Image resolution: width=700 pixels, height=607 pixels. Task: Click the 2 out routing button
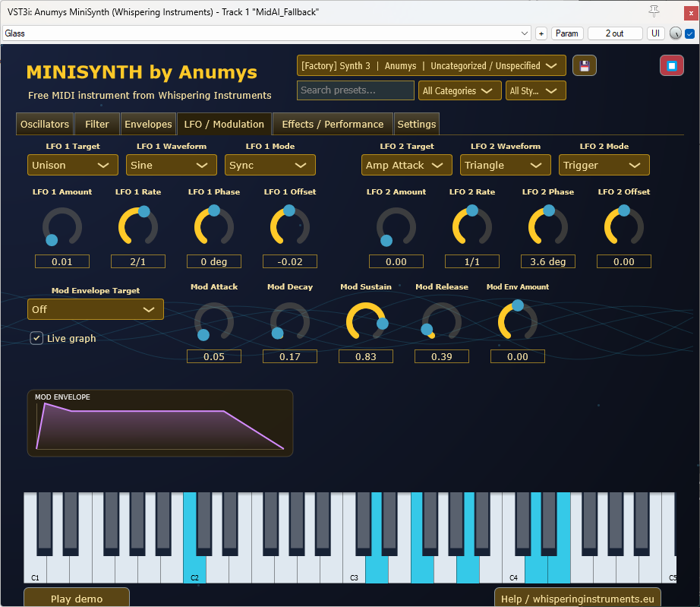615,33
